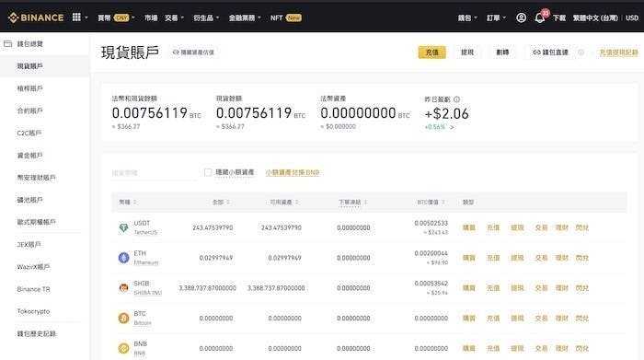The image size is (644, 360).
Task: Expand the 買幣 CNY dropdown
Action: tap(116, 17)
